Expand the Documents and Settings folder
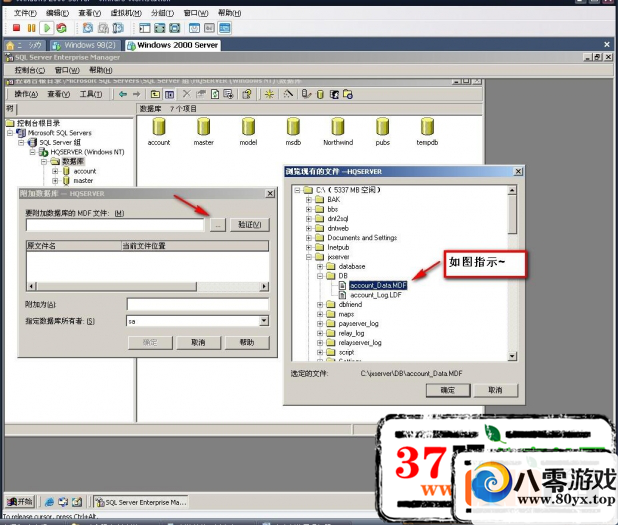The width and height of the screenshot is (618, 525). click(x=309, y=238)
